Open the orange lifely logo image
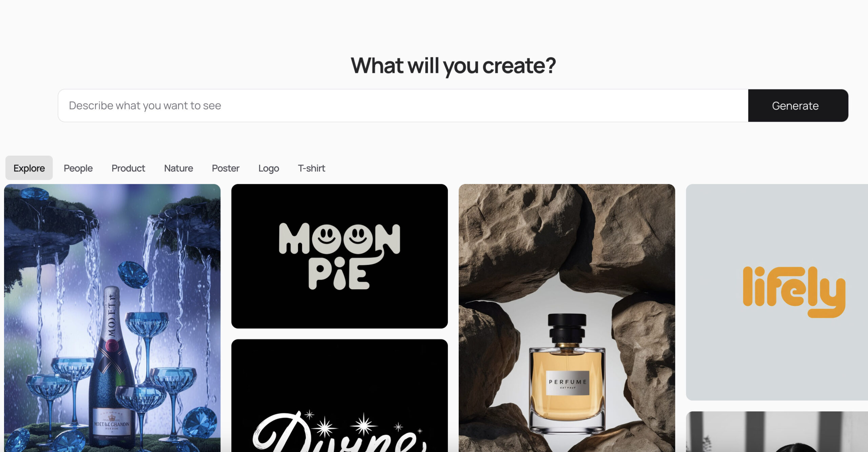Screen dimensions: 868x452 tap(777, 292)
